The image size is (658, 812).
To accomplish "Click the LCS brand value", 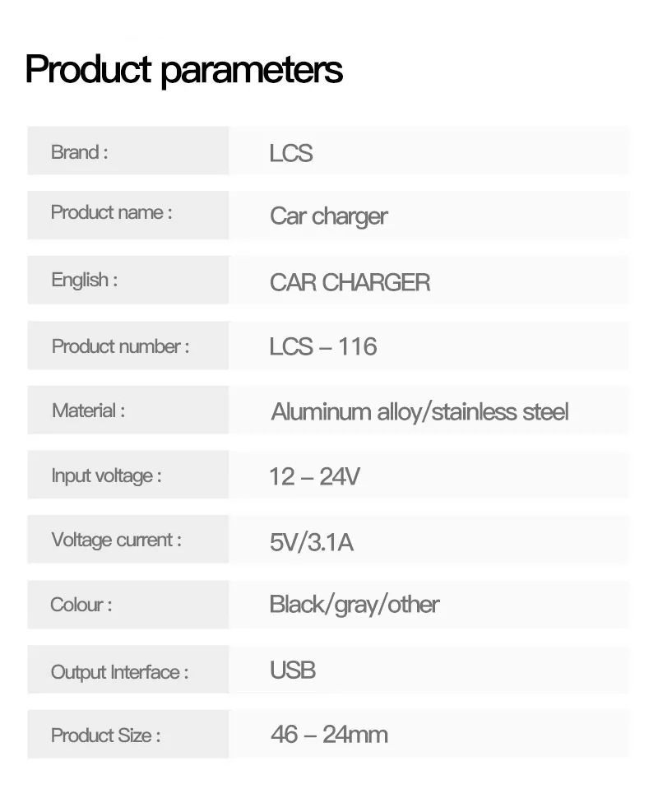I will [291, 153].
